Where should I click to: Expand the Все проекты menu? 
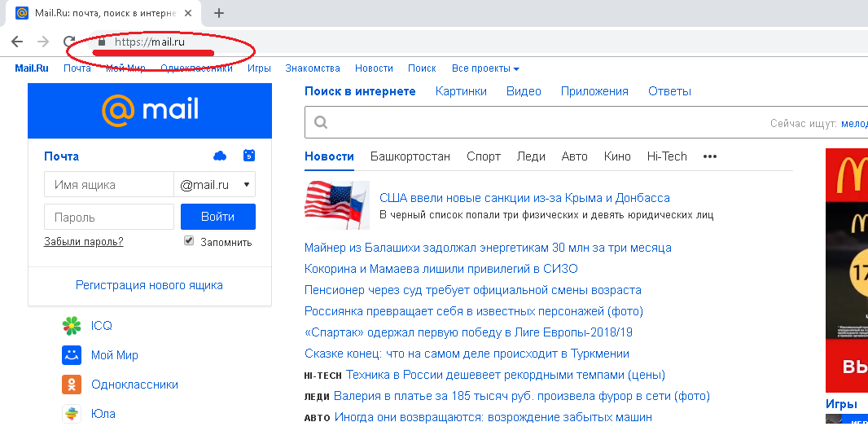pyautogui.click(x=485, y=68)
